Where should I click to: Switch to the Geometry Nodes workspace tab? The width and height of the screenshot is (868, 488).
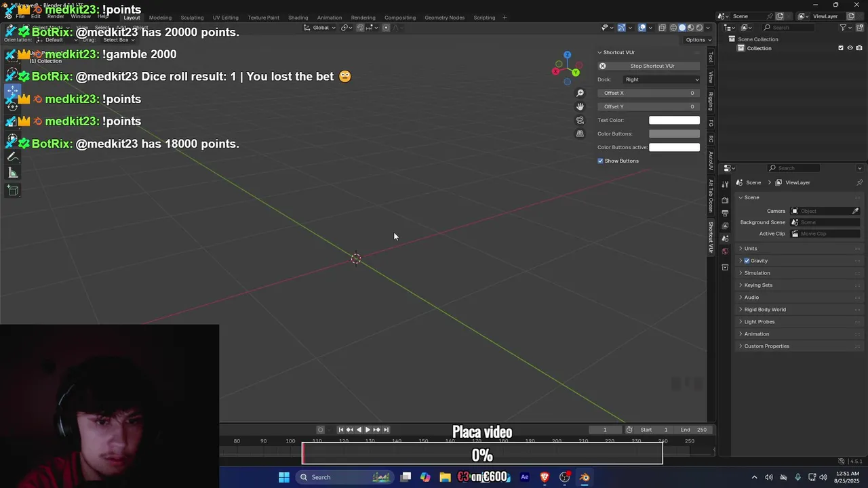click(444, 18)
